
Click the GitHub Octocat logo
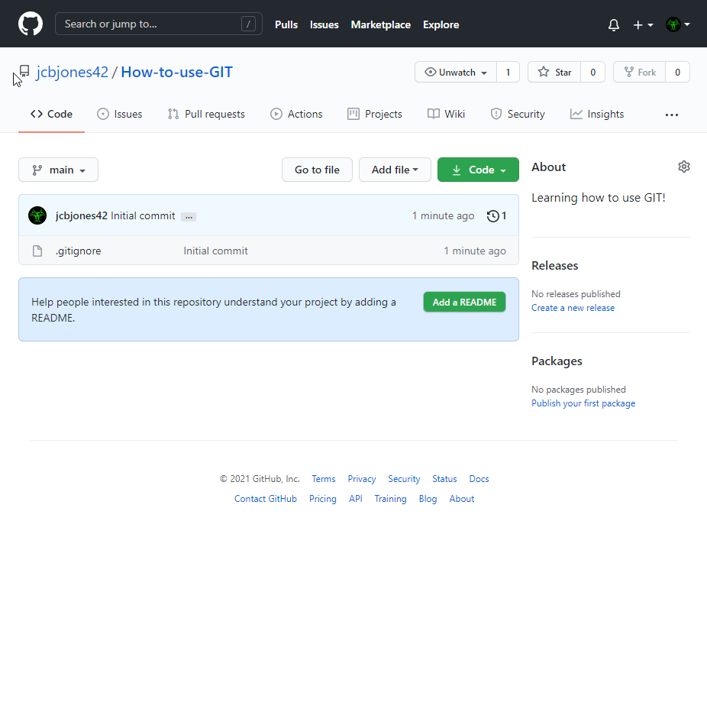point(30,24)
